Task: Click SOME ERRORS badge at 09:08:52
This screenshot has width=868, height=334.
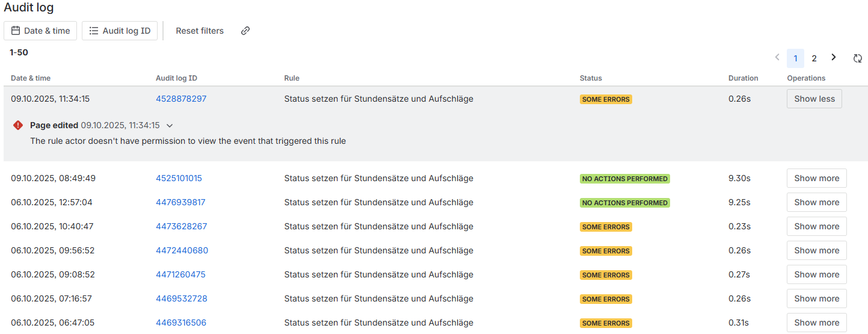Action: click(x=606, y=275)
